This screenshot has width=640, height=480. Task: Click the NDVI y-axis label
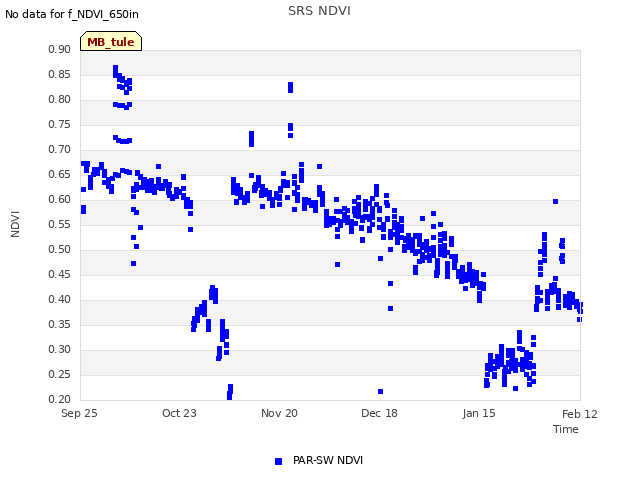coord(15,224)
